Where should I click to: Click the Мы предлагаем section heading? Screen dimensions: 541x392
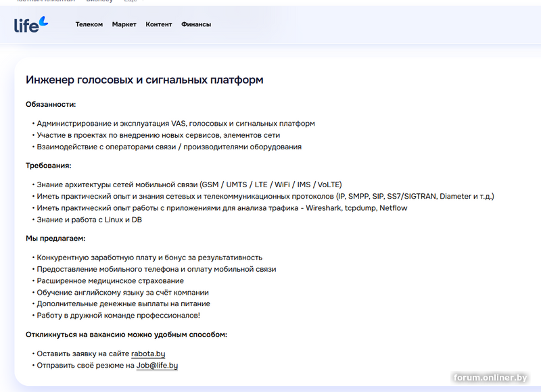pos(55,238)
